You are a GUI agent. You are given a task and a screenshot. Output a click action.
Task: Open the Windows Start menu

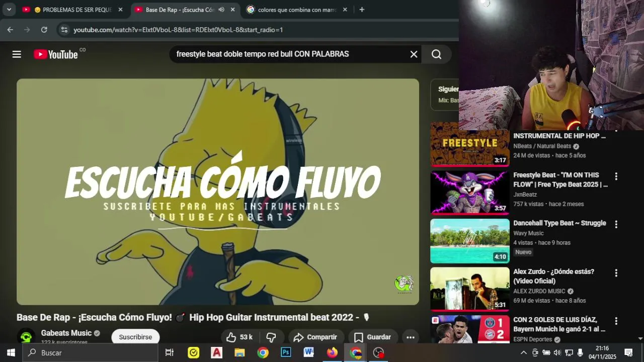click(11, 352)
